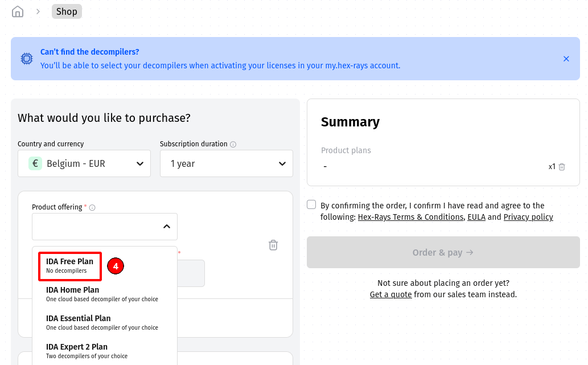Click the info icon beside Product offering
This screenshot has width=588, height=365.
[x=92, y=208]
